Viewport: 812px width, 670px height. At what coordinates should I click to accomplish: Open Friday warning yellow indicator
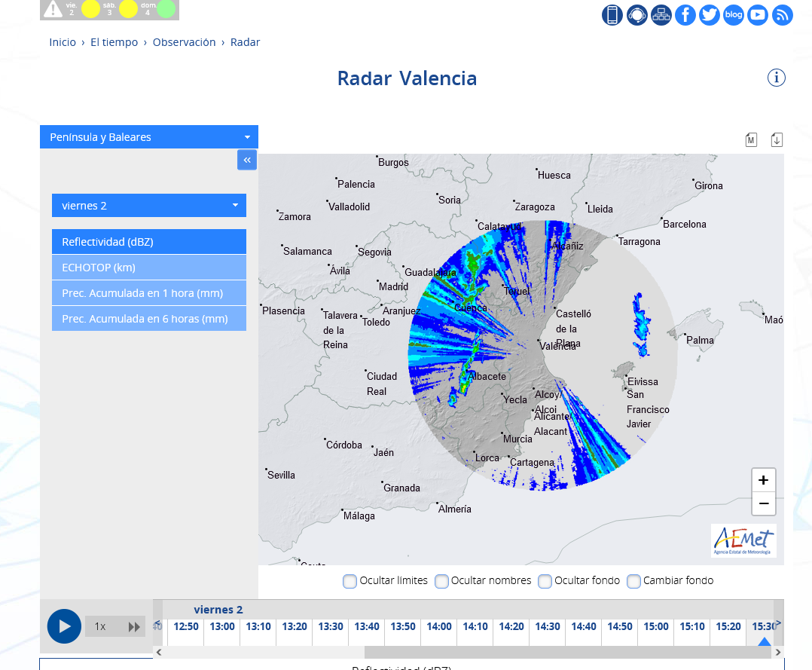tap(90, 9)
